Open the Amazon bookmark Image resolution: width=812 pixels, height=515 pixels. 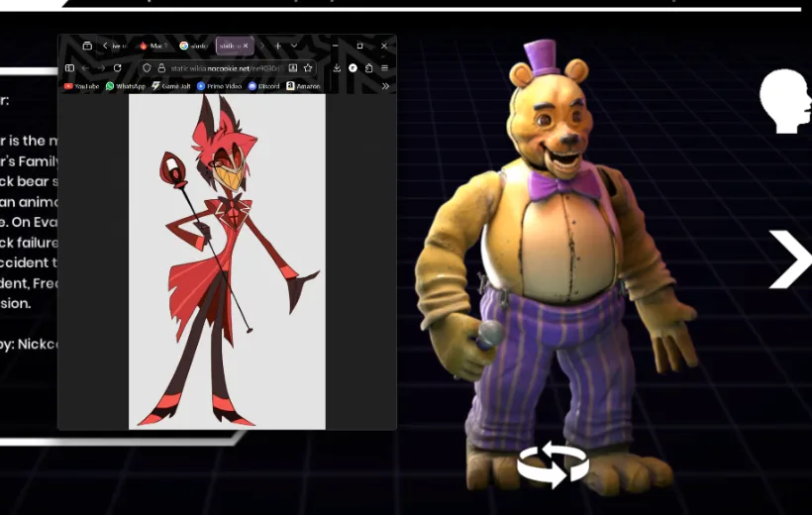[x=303, y=86]
